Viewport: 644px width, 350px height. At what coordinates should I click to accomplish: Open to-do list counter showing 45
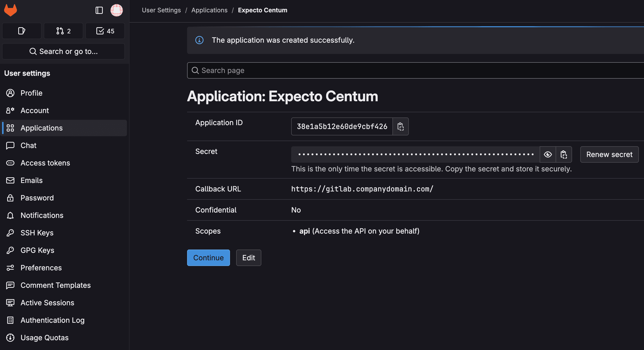click(105, 31)
